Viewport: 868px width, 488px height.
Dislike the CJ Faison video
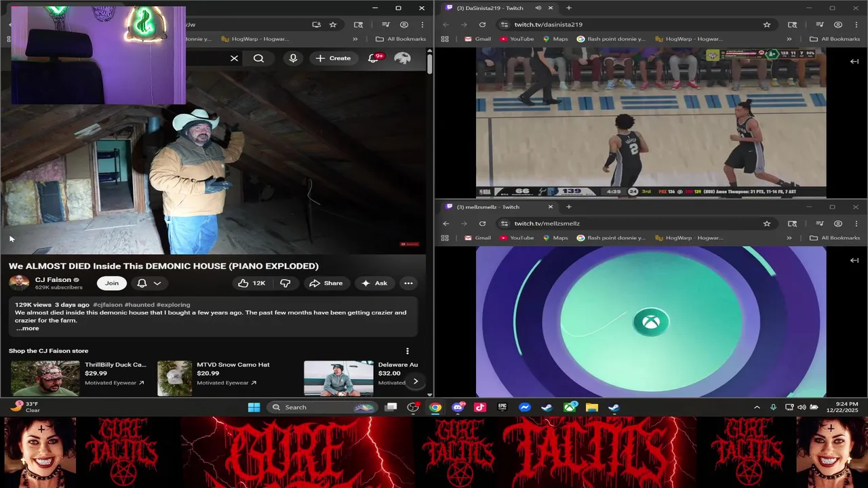point(285,283)
